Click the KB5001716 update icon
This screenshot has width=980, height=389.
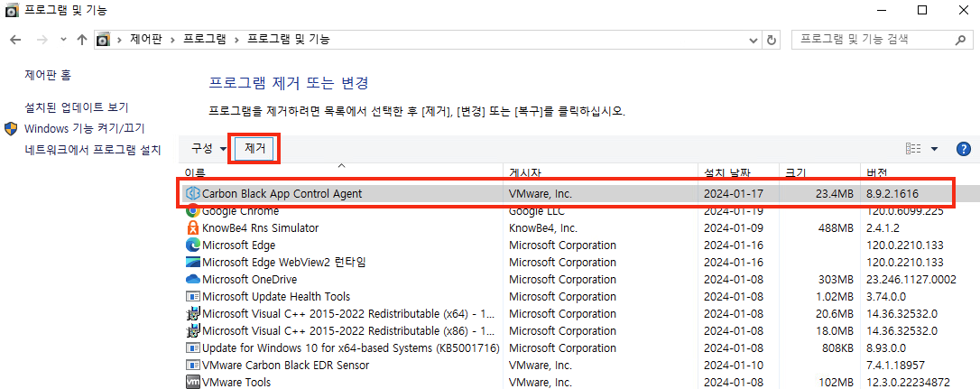193,347
